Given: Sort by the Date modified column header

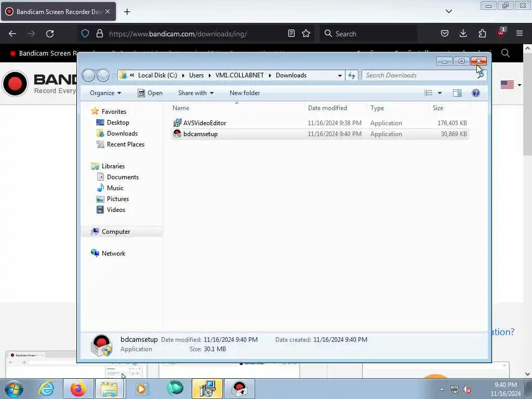Looking at the screenshot, I should click(327, 108).
